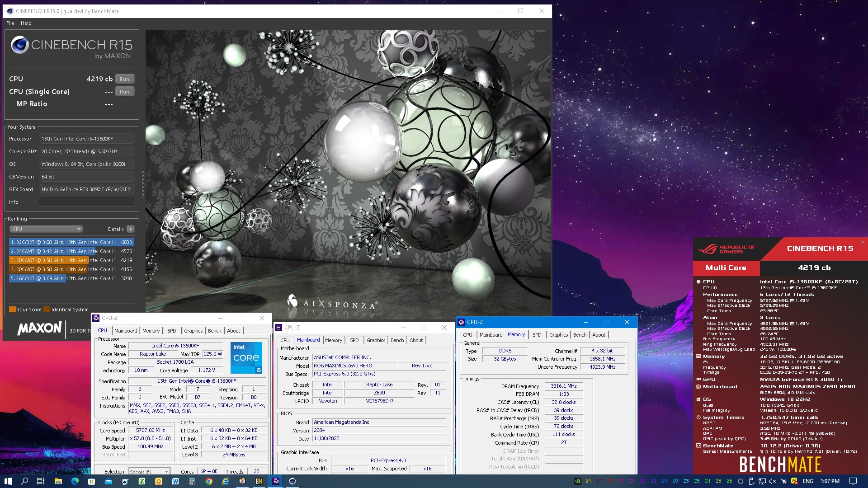This screenshot has width=868, height=488.
Task: Open the ENG language indicator
Action: (808, 481)
